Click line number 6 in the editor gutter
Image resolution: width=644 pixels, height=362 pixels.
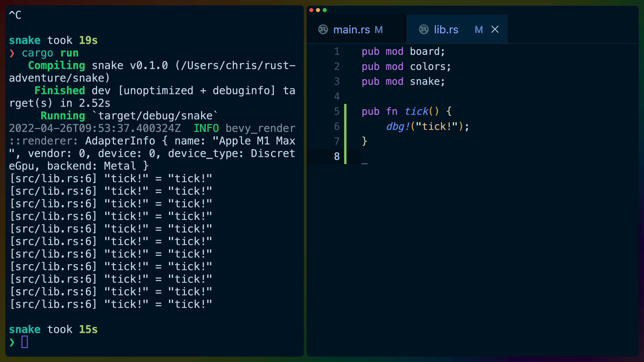click(336, 126)
